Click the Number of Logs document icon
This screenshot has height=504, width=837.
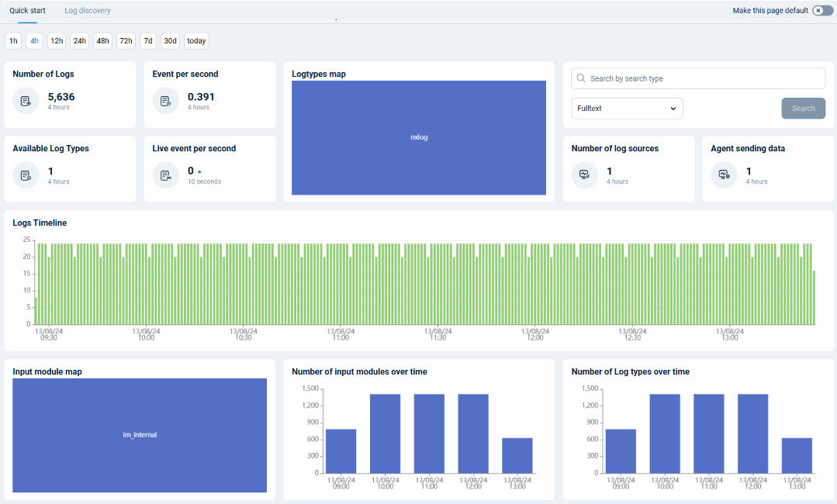[x=26, y=100]
